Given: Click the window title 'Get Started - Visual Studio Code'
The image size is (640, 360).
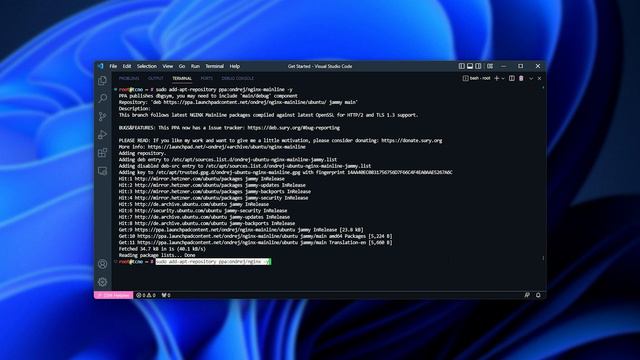Looking at the screenshot, I should click(320, 66).
